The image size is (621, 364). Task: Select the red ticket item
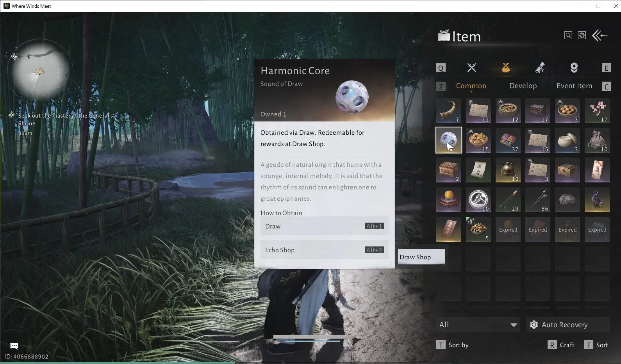click(x=448, y=229)
